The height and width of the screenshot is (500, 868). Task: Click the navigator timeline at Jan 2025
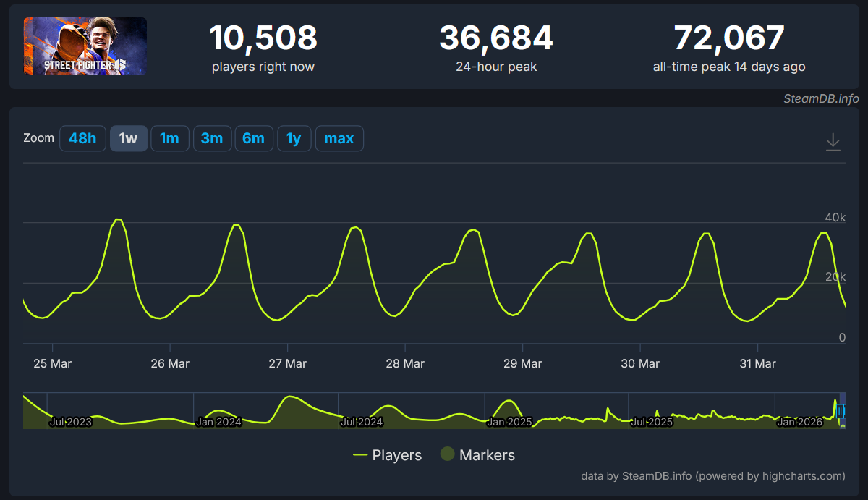click(x=509, y=422)
